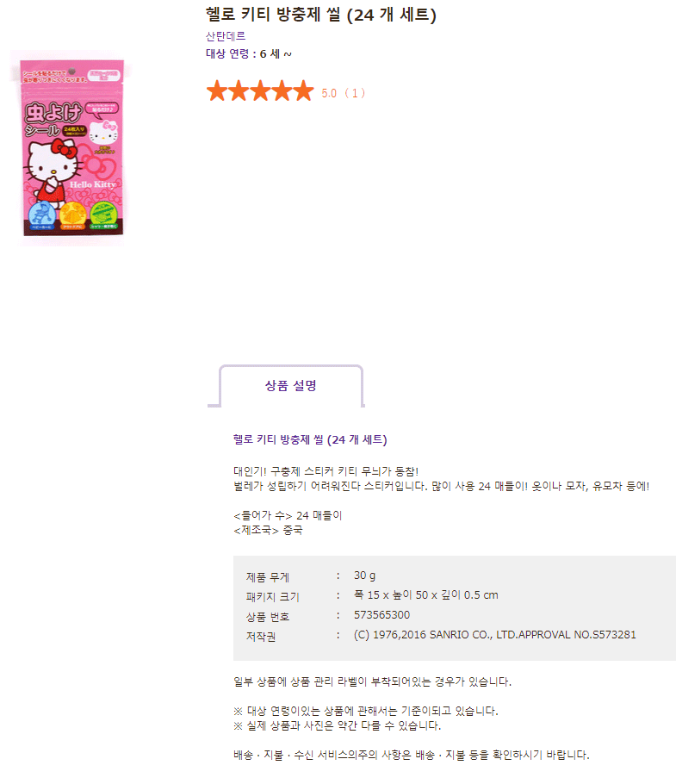Image resolution: width=676 pixels, height=784 pixels.
Task: Click the 5.0 rating score
Action: (x=329, y=94)
